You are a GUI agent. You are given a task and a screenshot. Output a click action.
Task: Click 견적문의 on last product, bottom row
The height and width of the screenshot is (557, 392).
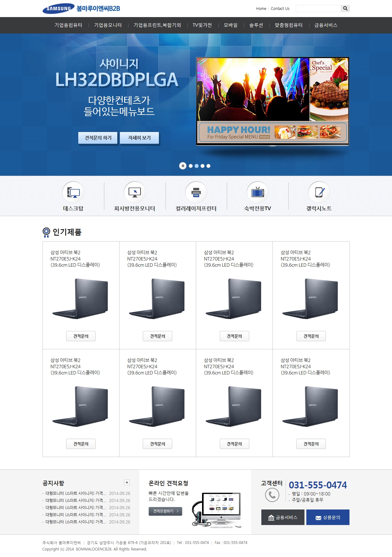tap(311, 444)
